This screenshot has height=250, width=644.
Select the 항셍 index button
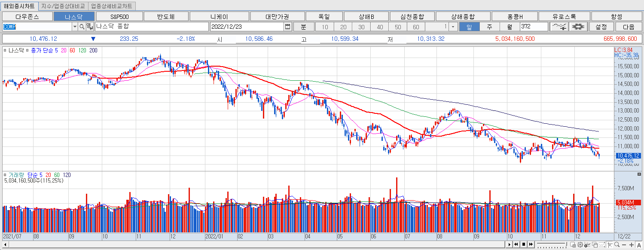(x=617, y=17)
